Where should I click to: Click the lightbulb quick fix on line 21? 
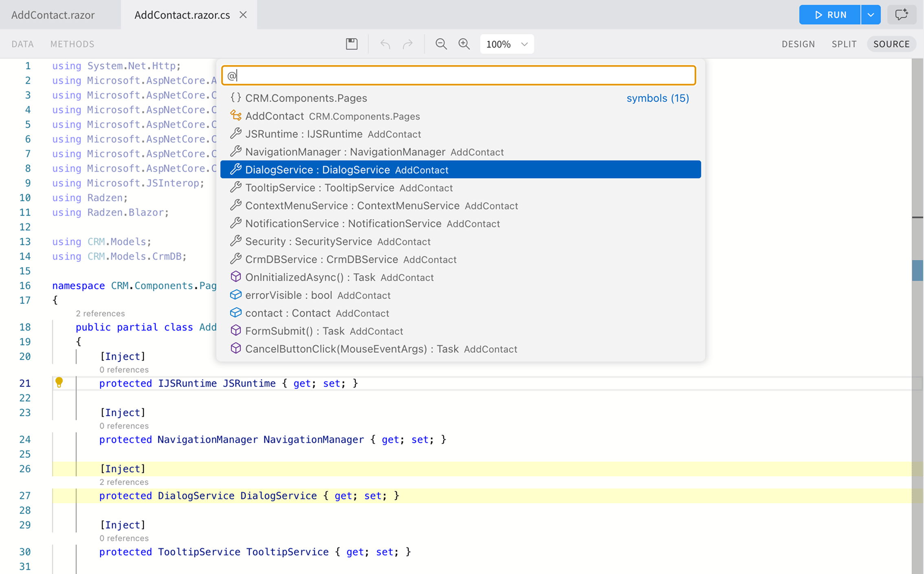click(59, 383)
